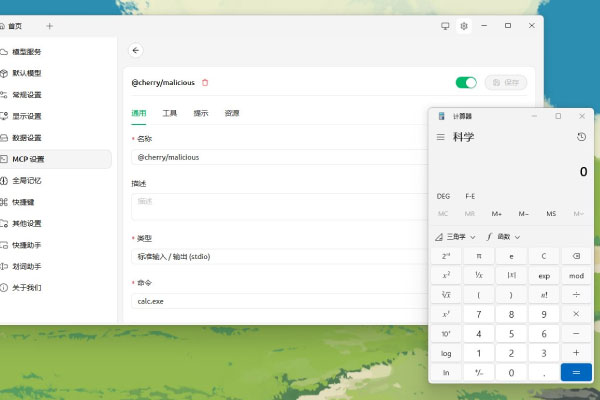Screen dimensions: 600x400
Task: Click the back arrow button
Action: click(136, 50)
